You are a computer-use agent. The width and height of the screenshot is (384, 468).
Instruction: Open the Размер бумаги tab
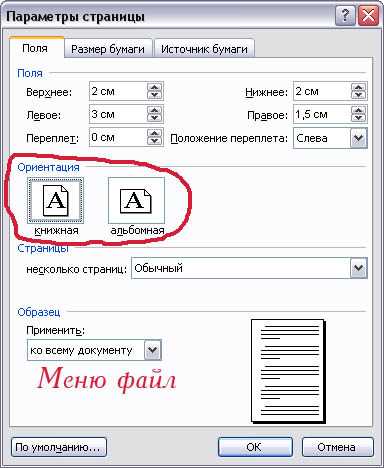pyautogui.click(x=108, y=49)
